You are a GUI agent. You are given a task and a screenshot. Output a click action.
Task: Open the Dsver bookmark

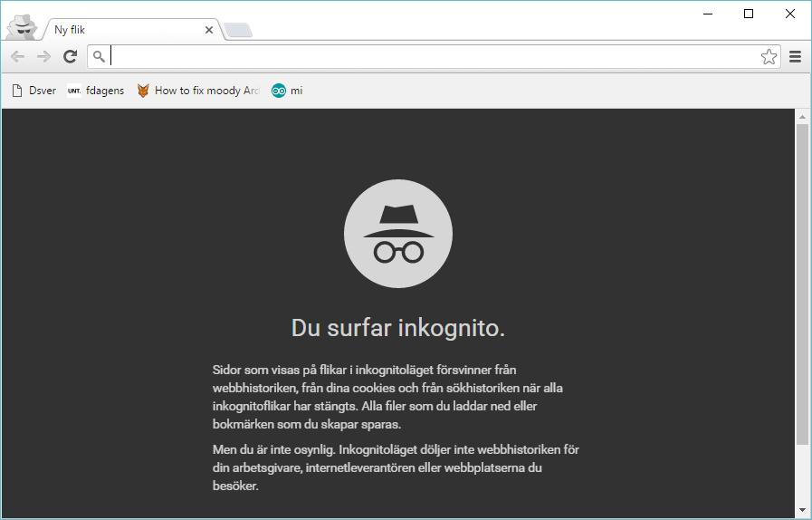[34, 91]
